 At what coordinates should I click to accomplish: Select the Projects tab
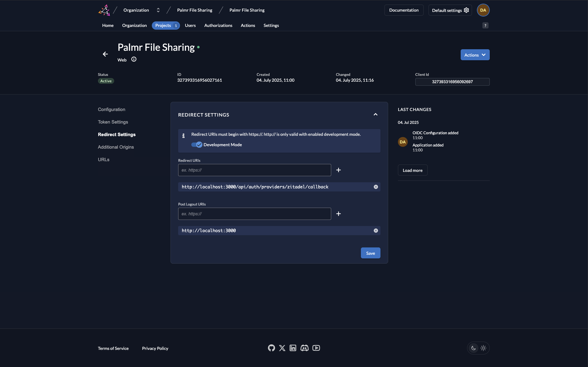pyautogui.click(x=166, y=25)
